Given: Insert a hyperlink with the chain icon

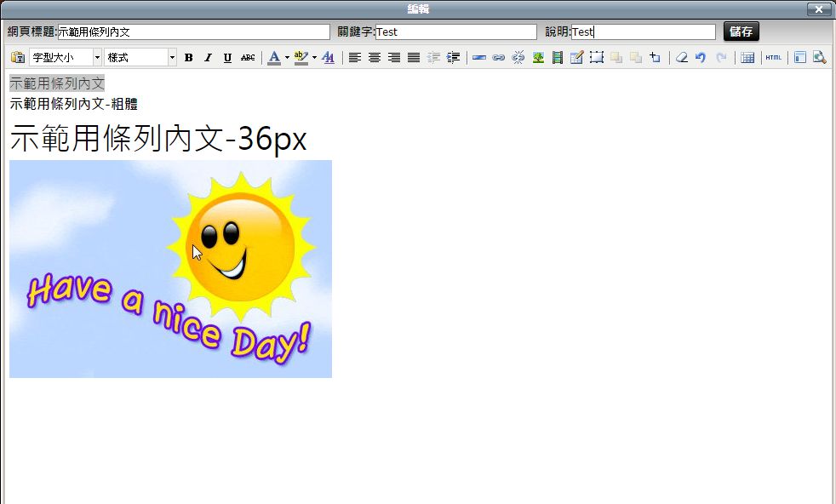Looking at the screenshot, I should coord(499,58).
